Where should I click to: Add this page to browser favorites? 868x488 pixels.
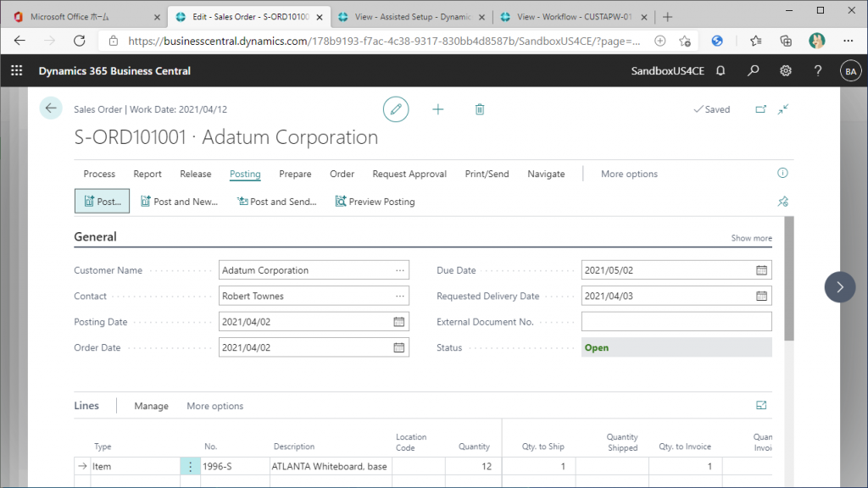[x=685, y=41]
